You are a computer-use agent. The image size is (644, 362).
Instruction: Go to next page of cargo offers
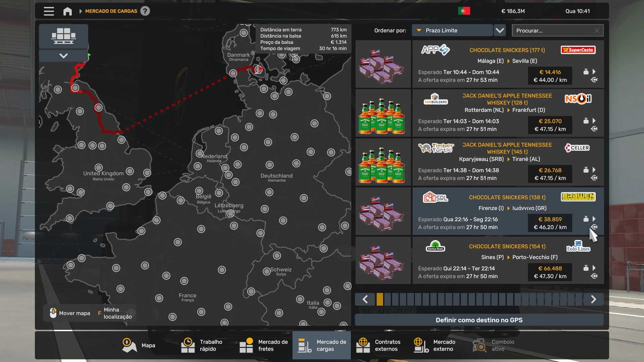tap(593, 299)
